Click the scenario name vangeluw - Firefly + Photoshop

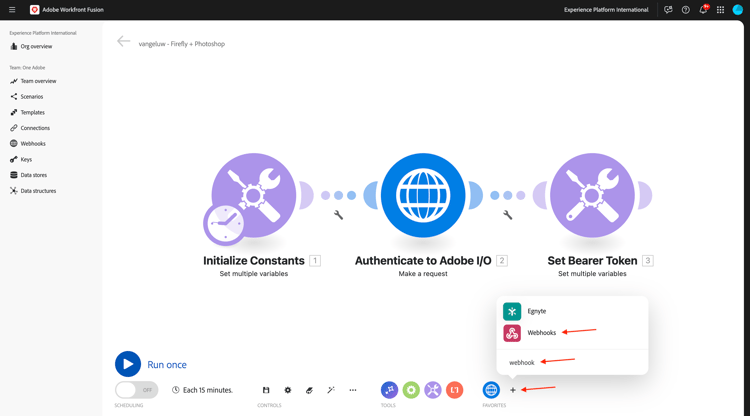coord(182,44)
